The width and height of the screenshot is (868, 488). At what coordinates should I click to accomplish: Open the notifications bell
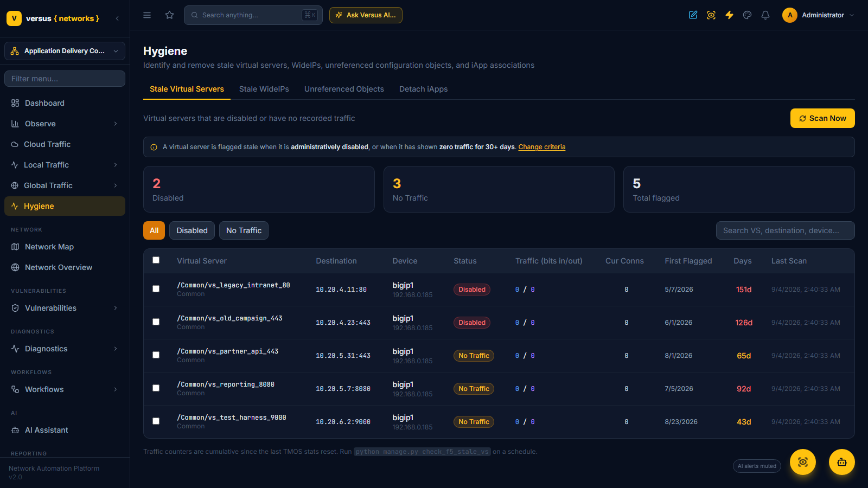(765, 15)
